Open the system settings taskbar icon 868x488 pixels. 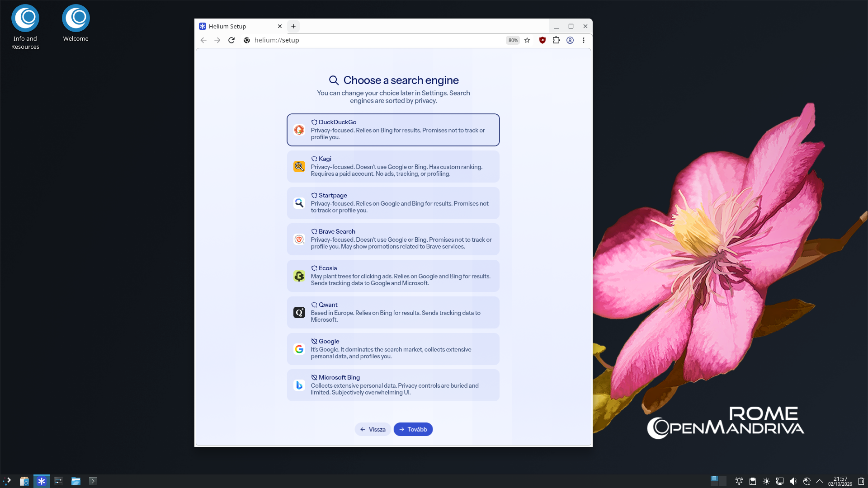point(59,481)
